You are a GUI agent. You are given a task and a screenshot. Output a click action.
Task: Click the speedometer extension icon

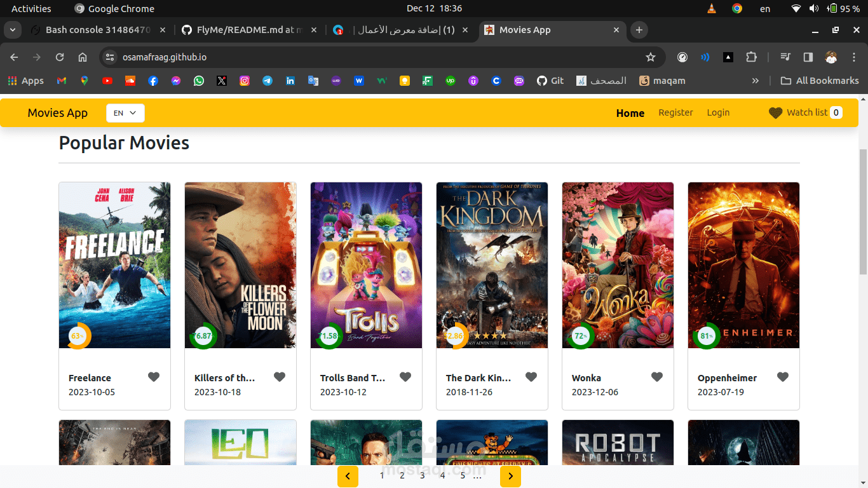(x=682, y=57)
